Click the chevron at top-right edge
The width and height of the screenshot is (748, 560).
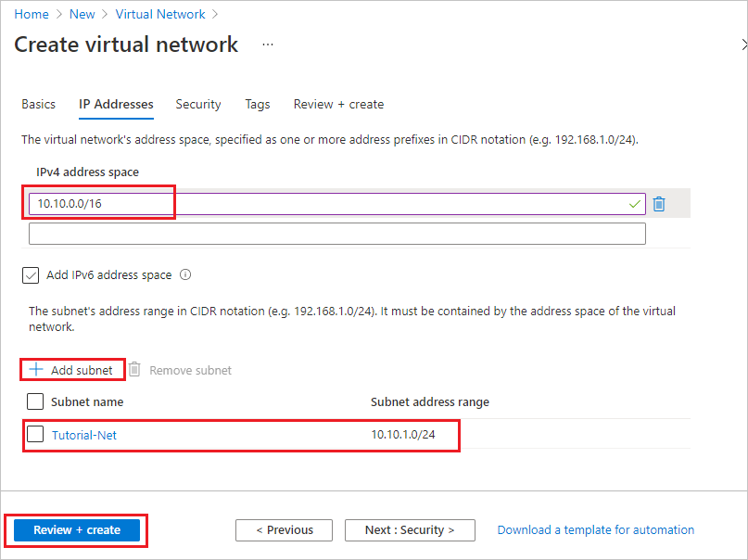743,44
